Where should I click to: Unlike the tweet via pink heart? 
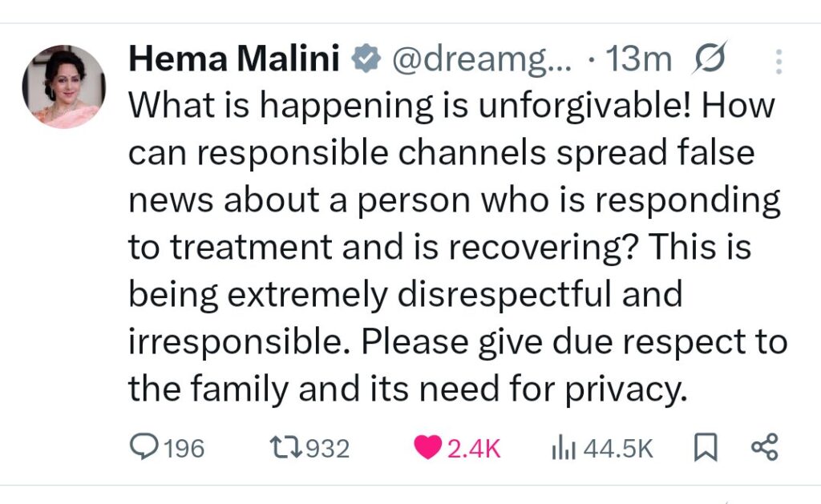[427, 448]
